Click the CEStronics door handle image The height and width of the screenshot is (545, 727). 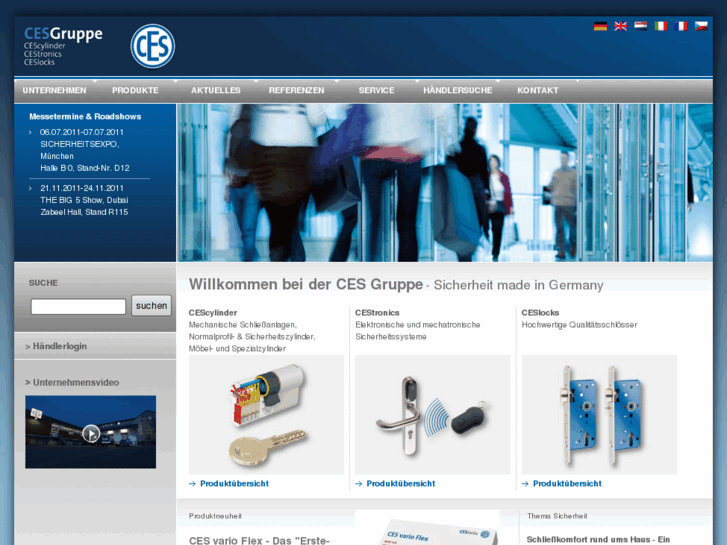click(433, 415)
